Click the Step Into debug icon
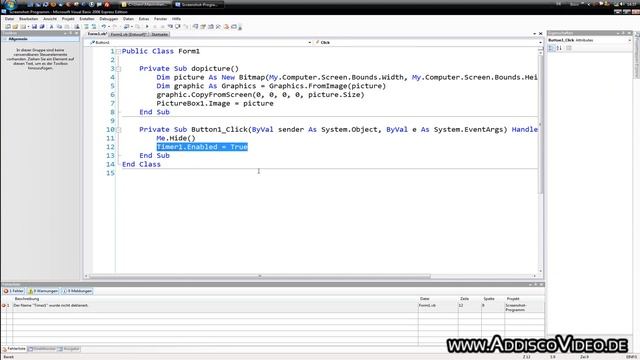The width and height of the screenshot is (640, 360). (170, 27)
